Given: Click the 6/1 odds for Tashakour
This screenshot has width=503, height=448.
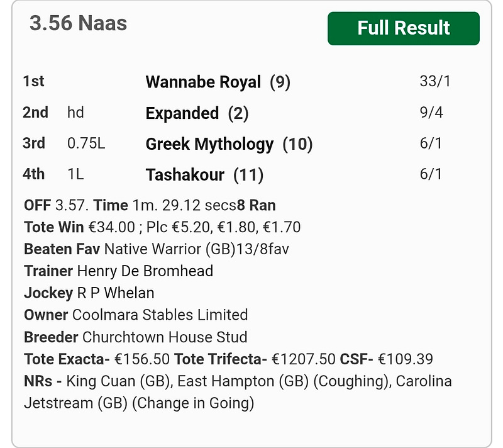Looking at the screenshot, I should pyautogui.click(x=431, y=174).
